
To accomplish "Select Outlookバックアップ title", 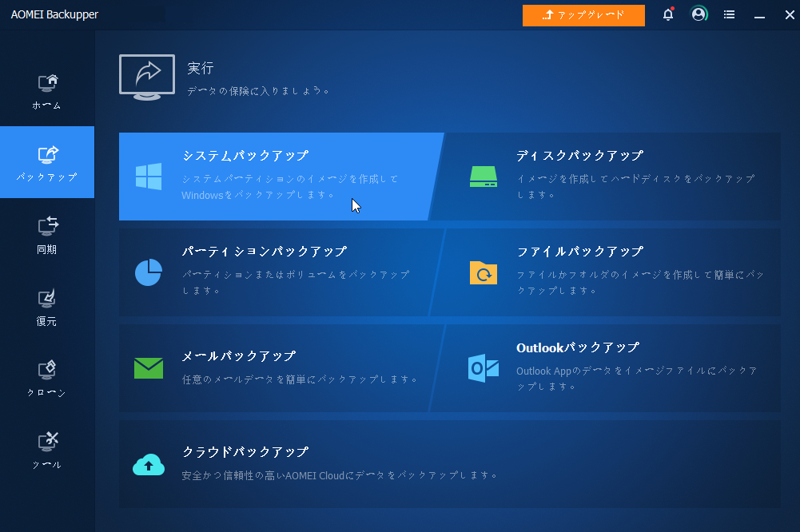I will (578, 347).
